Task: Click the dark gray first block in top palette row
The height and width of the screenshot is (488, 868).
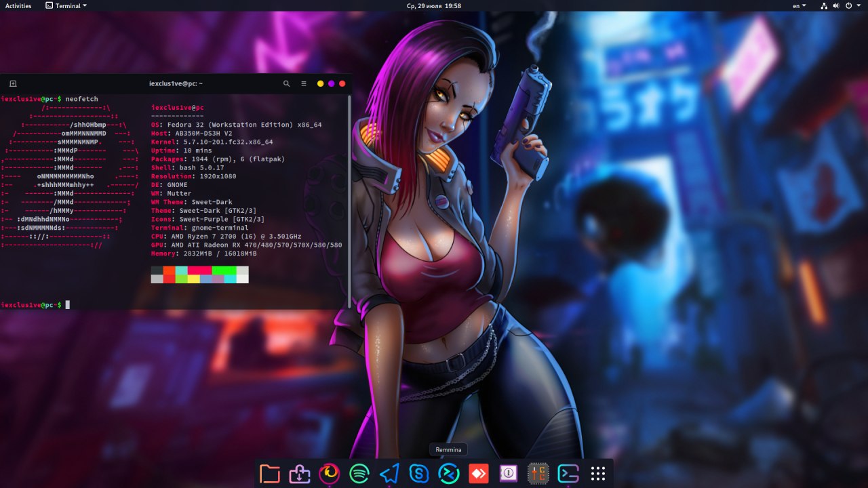Action: [157, 270]
